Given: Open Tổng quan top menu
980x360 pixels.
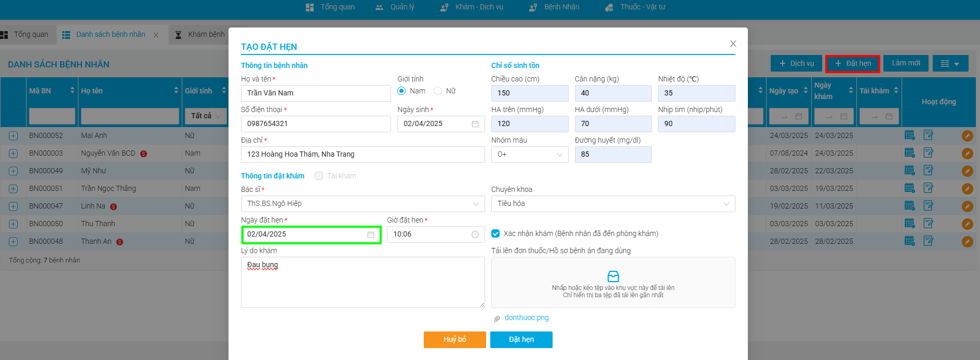Looking at the screenshot, I should tap(330, 7).
